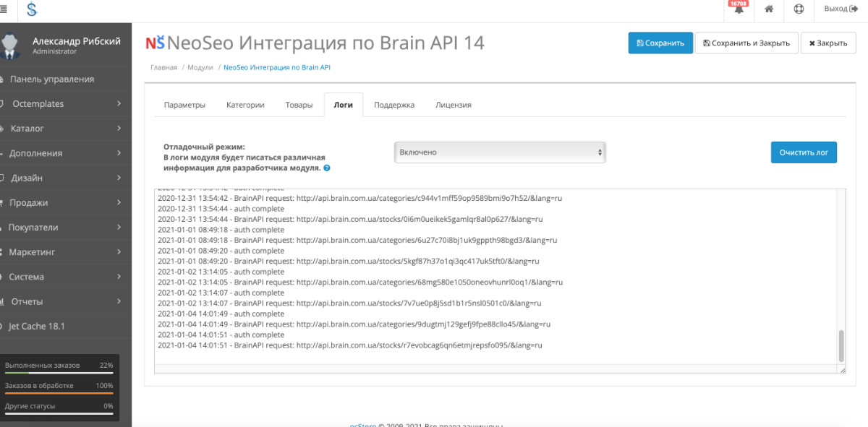Click the blue Сохранить button
Screen dimensions: 868x427
coord(660,43)
